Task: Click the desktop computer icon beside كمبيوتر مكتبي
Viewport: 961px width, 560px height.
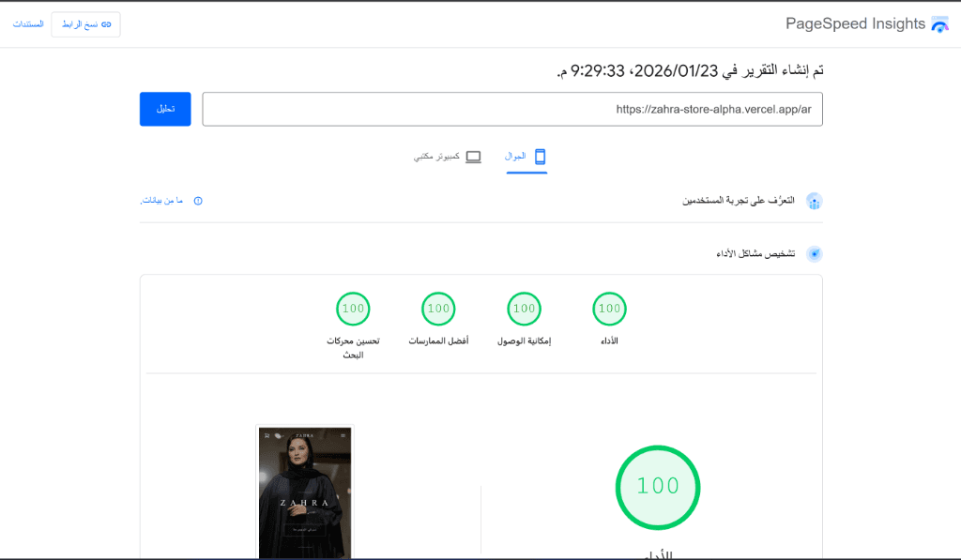Action: (x=473, y=156)
